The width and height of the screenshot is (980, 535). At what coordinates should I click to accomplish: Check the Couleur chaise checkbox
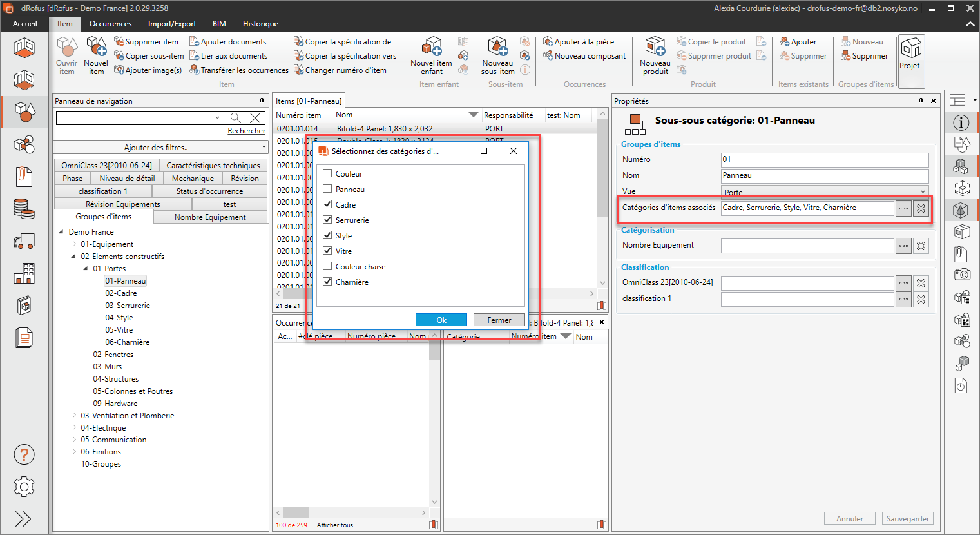click(x=327, y=266)
